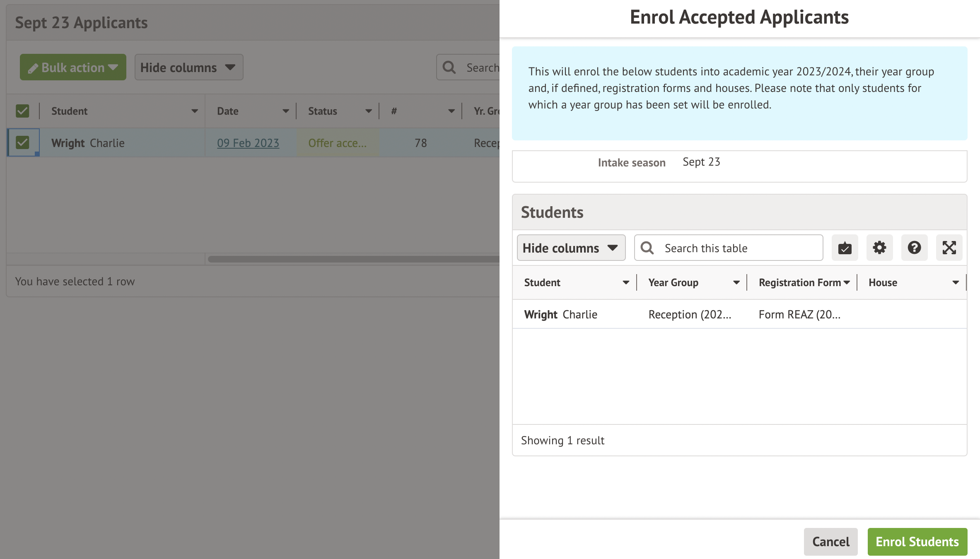Click pencil icon on Bulk action button
Screen dimensions: 980x559
click(x=33, y=68)
